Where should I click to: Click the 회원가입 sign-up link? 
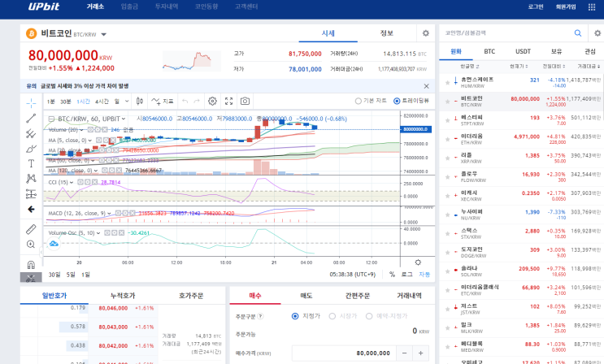(566, 7)
